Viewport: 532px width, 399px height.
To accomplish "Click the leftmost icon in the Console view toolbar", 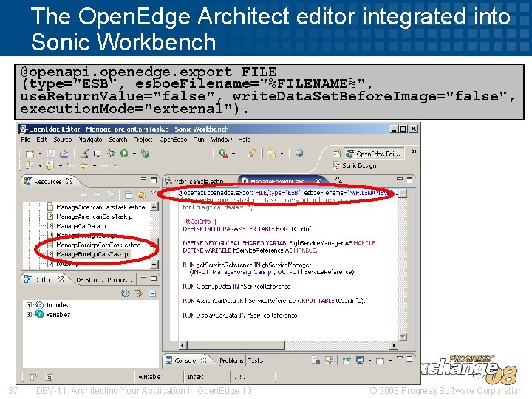I will pos(316,361).
